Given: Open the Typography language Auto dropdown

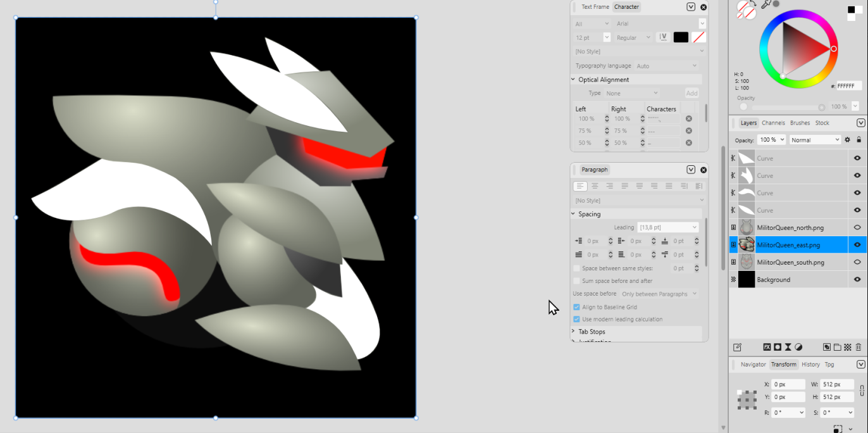Looking at the screenshot, I should [666, 66].
